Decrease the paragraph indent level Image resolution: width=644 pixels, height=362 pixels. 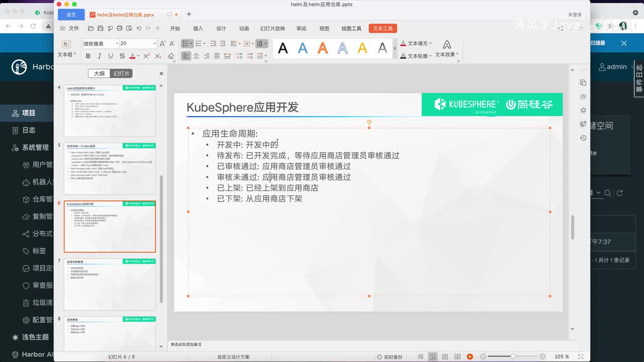tap(214, 44)
